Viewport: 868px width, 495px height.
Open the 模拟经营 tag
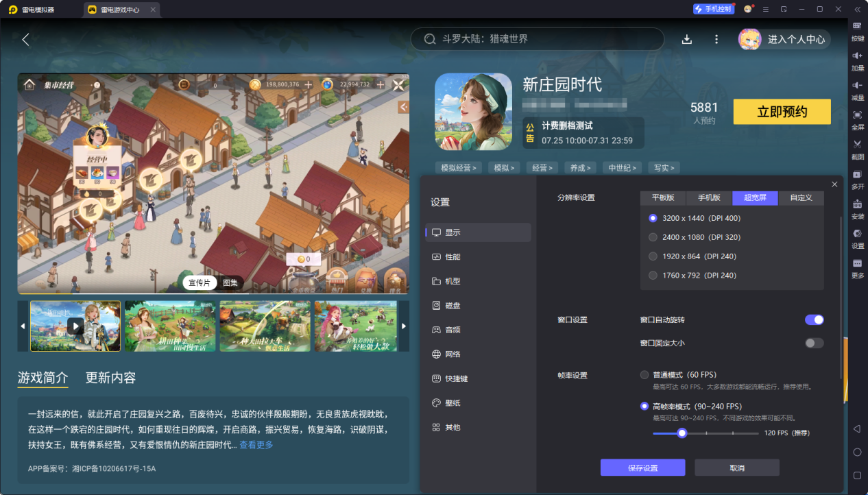pos(459,167)
